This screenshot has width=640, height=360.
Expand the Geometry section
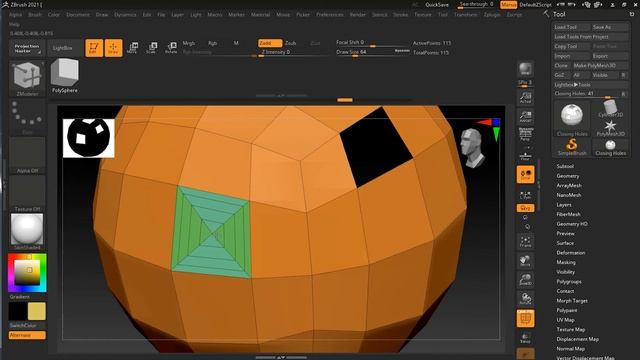568,176
